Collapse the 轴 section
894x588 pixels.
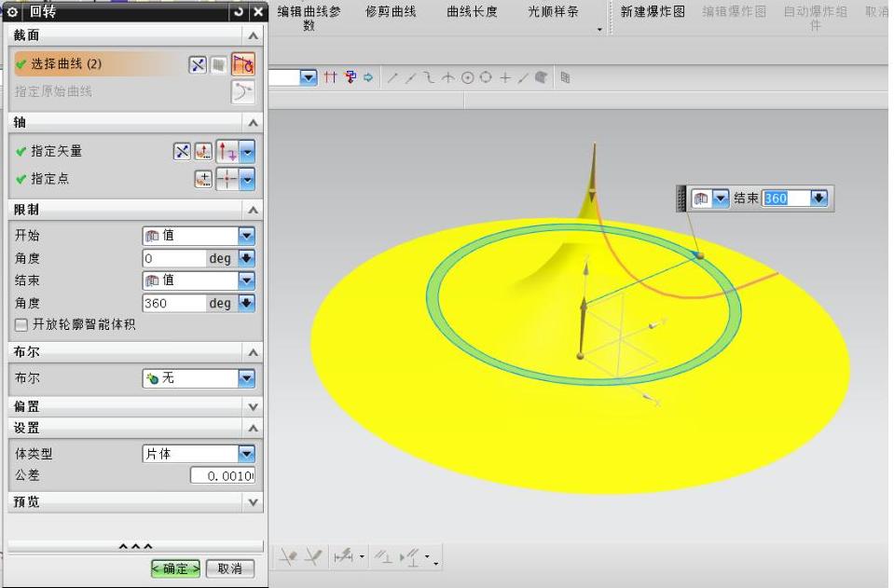(x=254, y=123)
